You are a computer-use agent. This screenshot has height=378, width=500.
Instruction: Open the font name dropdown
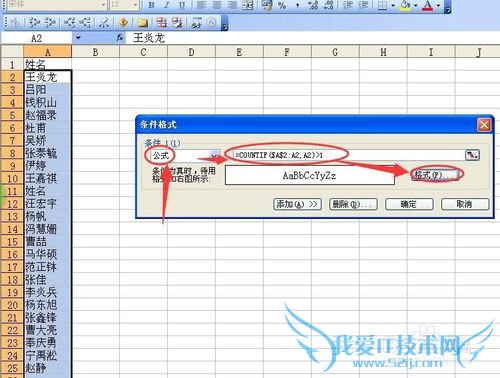103,5
